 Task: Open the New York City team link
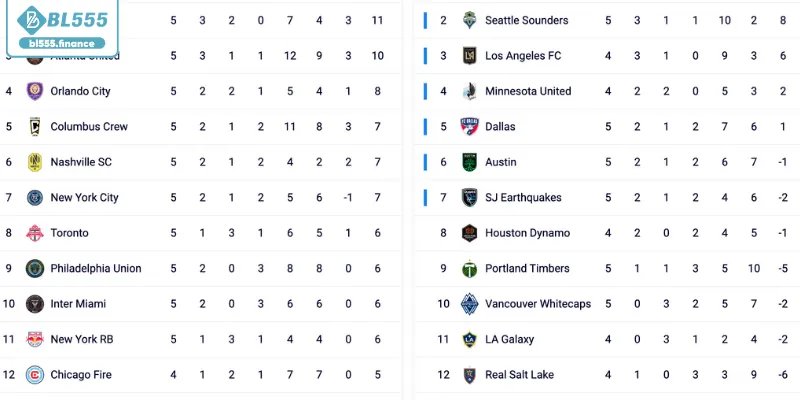[84, 198]
